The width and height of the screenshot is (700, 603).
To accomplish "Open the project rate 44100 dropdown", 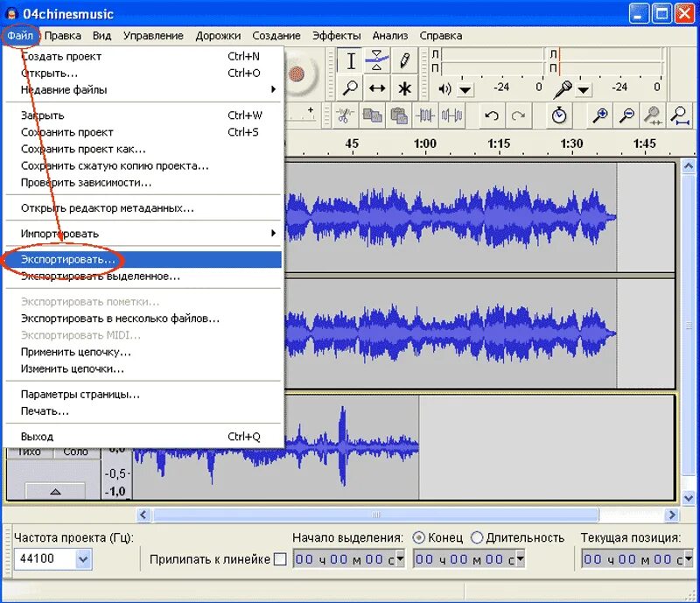I will (x=85, y=557).
